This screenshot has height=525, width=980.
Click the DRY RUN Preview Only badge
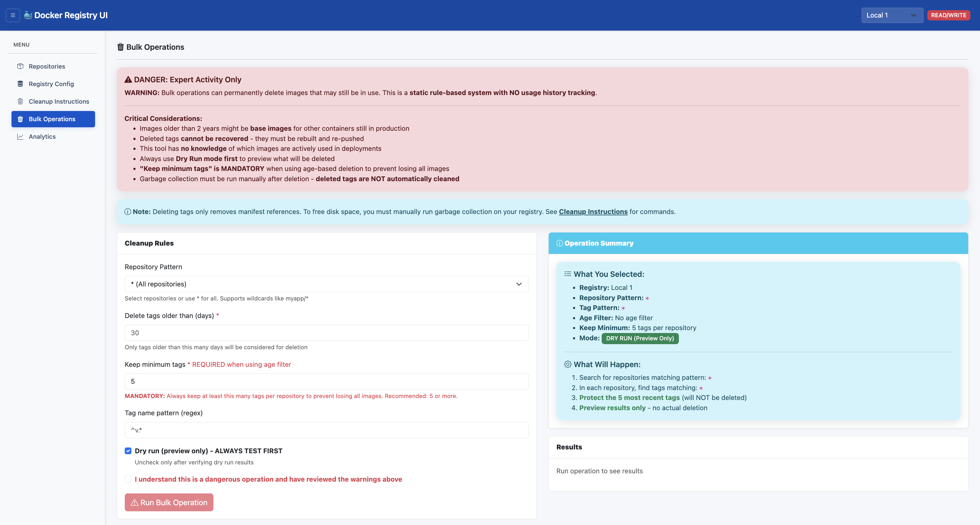640,338
